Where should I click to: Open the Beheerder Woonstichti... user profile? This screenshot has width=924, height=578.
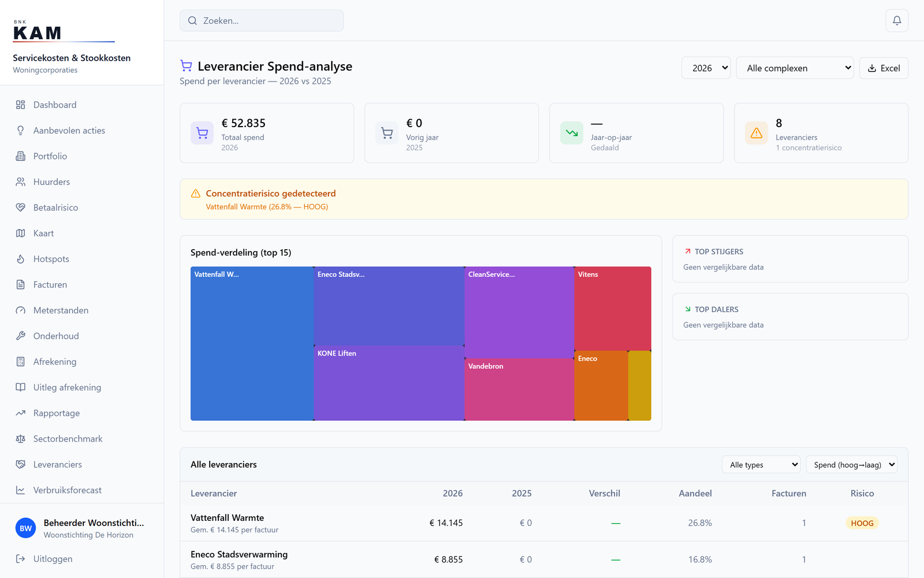(82, 528)
